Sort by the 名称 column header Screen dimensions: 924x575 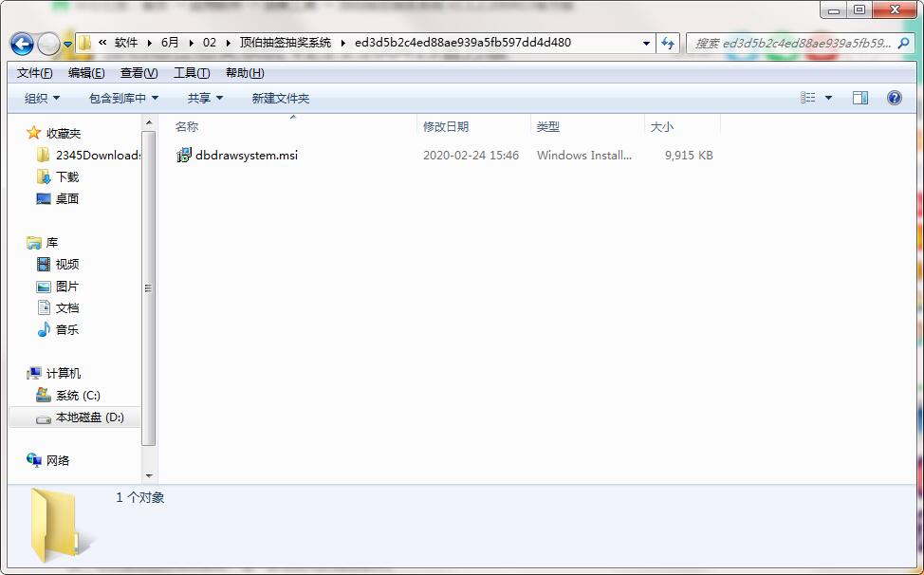(187, 126)
